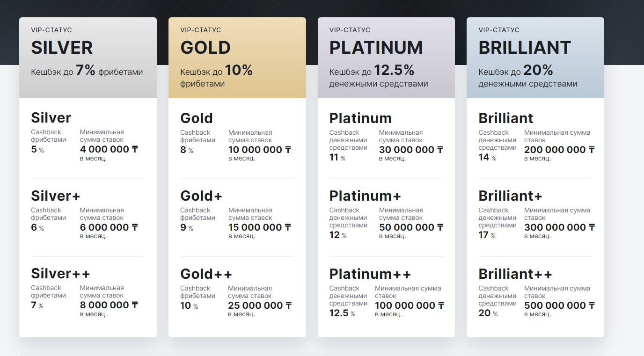Select the Gold++ tier title

(x=206, y=274)
